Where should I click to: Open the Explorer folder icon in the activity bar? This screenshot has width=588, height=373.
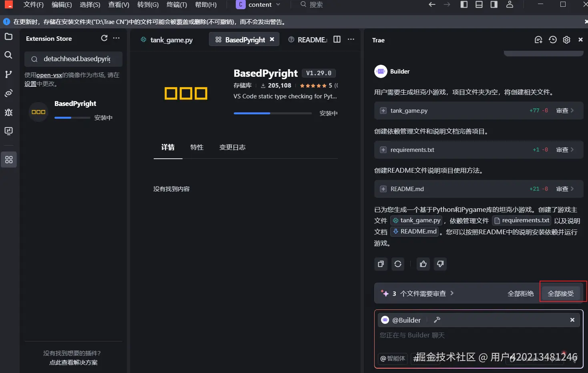(8, 36)
